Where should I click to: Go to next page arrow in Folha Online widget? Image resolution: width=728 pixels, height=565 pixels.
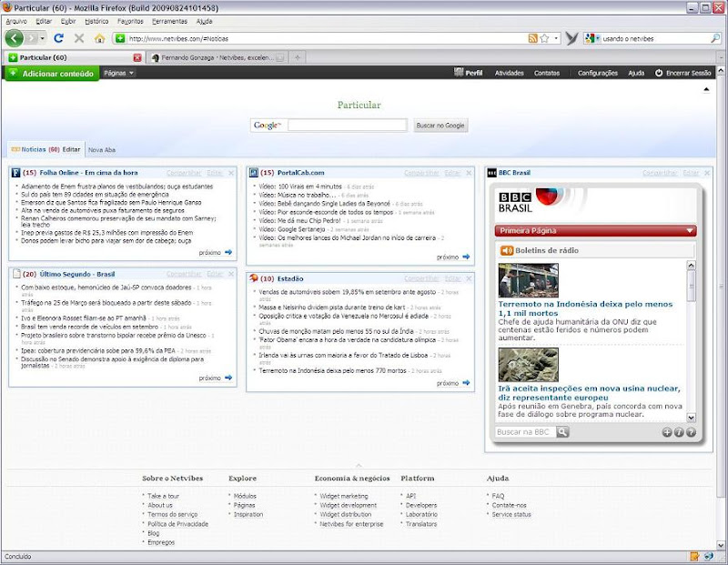click(228, 252)
